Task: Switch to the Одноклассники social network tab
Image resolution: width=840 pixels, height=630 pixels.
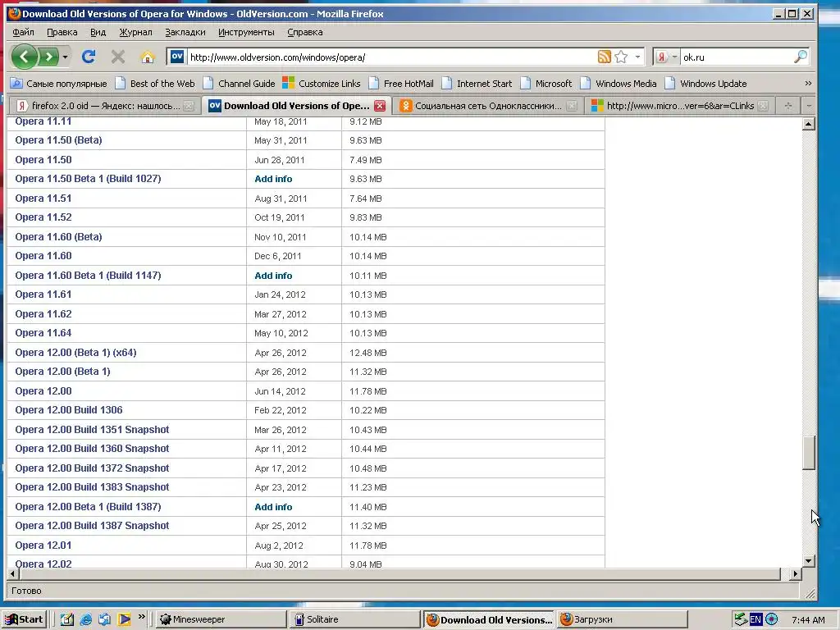Action: 489,106
